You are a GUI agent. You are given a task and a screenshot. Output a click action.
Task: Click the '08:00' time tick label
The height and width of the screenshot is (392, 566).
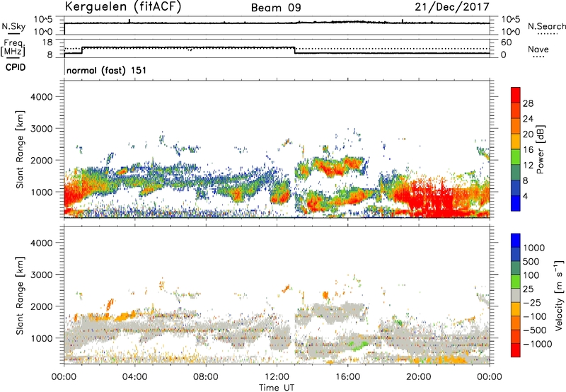click(x=206, y=377)
